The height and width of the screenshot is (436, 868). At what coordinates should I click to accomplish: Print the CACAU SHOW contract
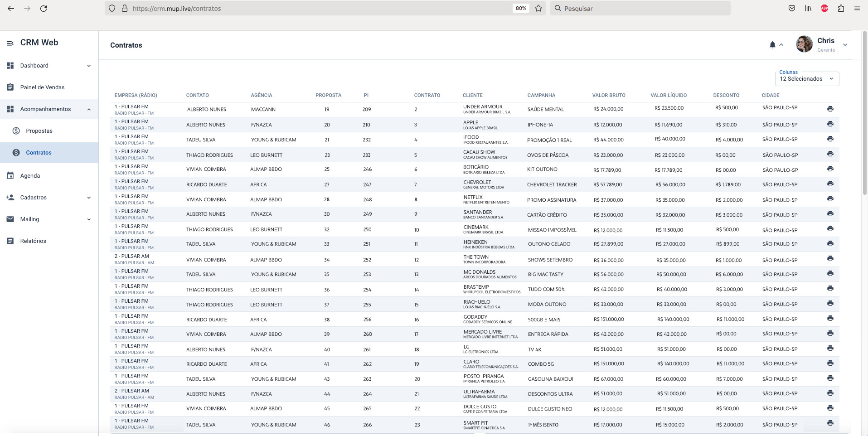tap(830, 154)
